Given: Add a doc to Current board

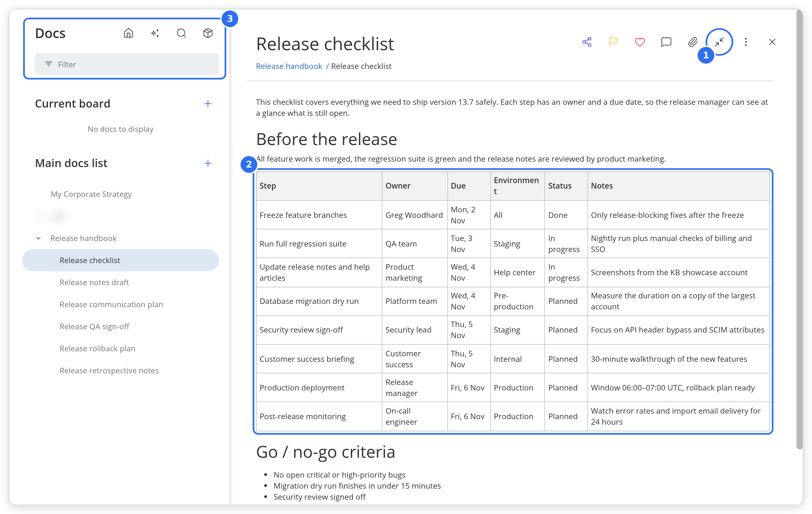Looking at the screenshot, I should pos(208,103).
